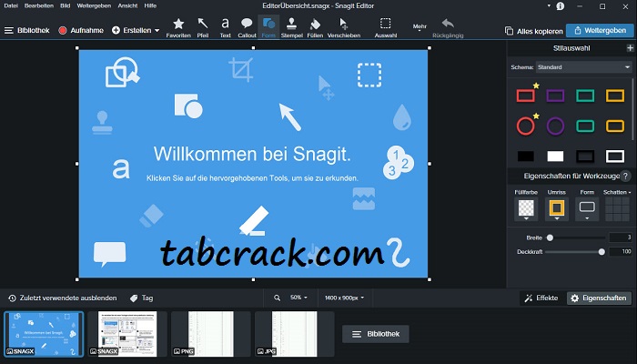Select the Füllen fill tool
Viewport: 637px width, 364px height.
315,27
